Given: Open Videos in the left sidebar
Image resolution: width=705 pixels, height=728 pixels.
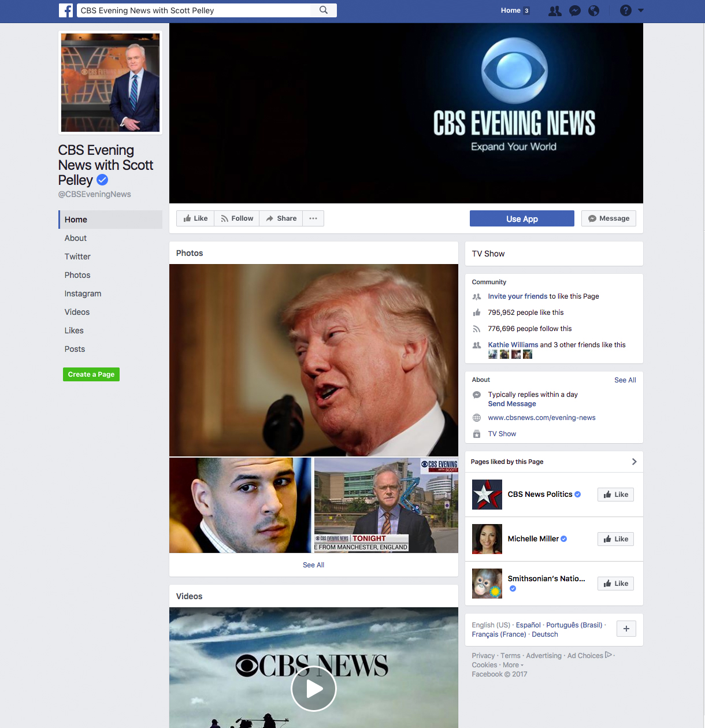Looking at the screenshot, I should click(77, 312).
